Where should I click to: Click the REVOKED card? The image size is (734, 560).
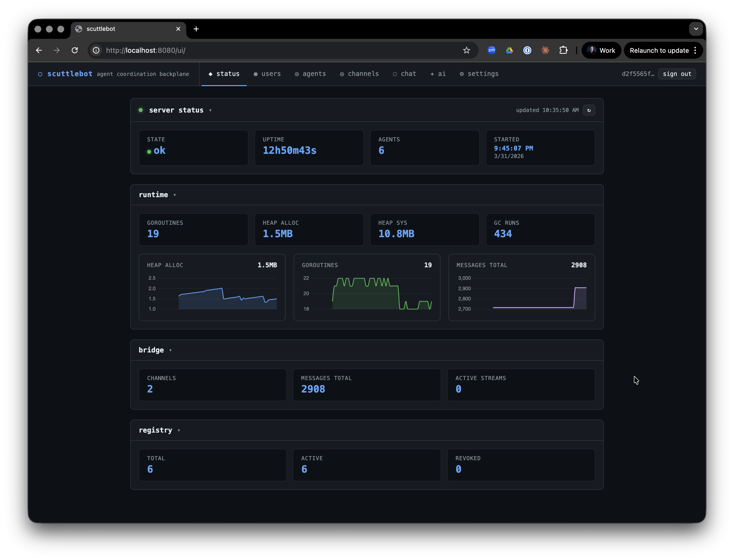[x=521, y=465]
